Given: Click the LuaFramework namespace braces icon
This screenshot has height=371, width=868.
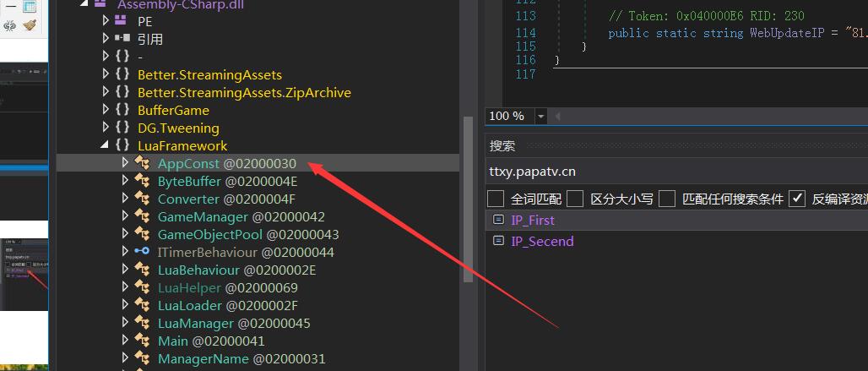Looking at the screenshot, I should pos(122,146).
